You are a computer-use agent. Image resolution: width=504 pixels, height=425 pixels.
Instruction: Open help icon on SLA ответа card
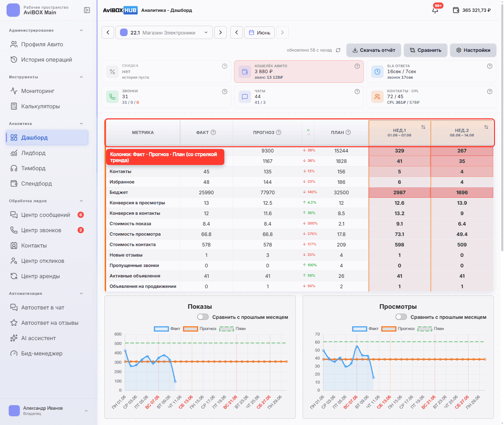pos(489,66)
